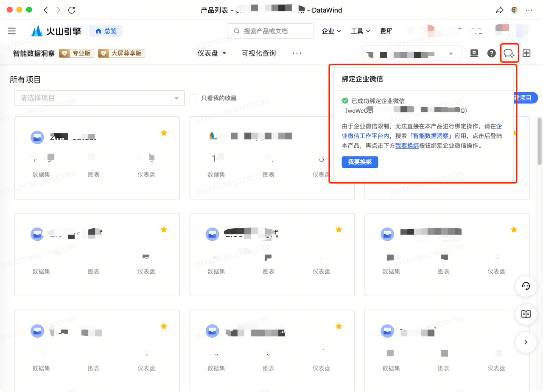
Task: Show more navigation items via the ellipsis
Action: click(x=297, y=53)
